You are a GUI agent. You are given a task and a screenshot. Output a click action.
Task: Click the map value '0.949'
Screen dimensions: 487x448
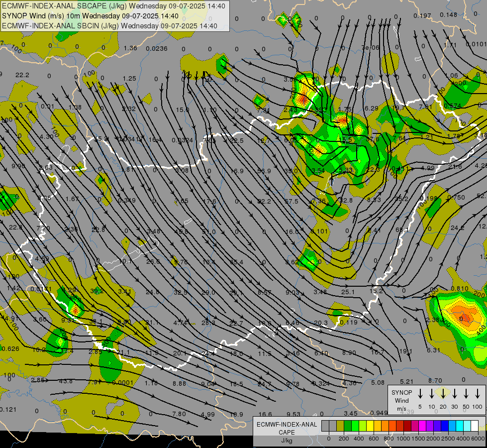click(379, 413)
